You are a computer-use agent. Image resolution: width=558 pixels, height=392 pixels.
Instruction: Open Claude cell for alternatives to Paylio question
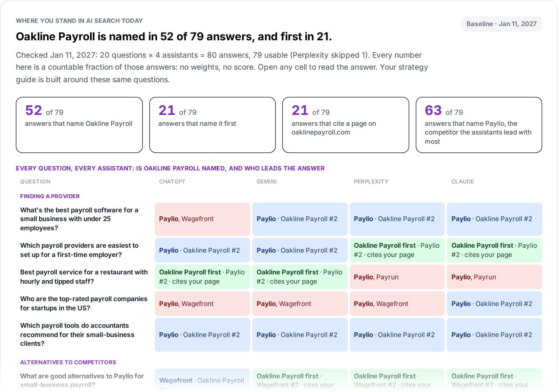(x=495, y=380)
